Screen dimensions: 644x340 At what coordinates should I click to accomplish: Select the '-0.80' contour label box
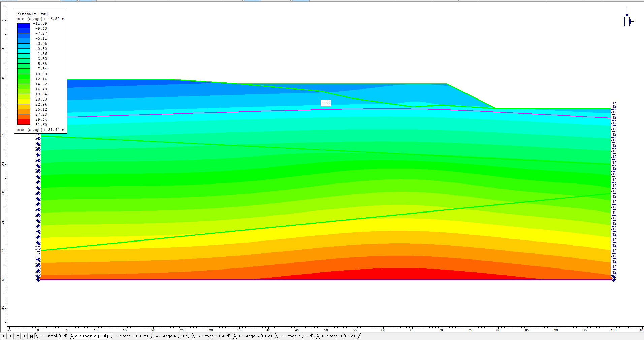(x=325, y=103)
